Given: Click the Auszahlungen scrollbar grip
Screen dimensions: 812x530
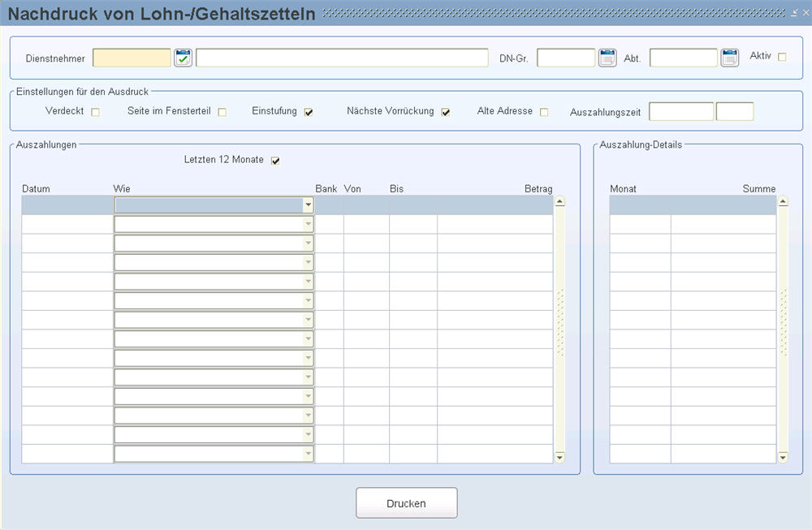Looking at the screenshot, I should point(559,323).
